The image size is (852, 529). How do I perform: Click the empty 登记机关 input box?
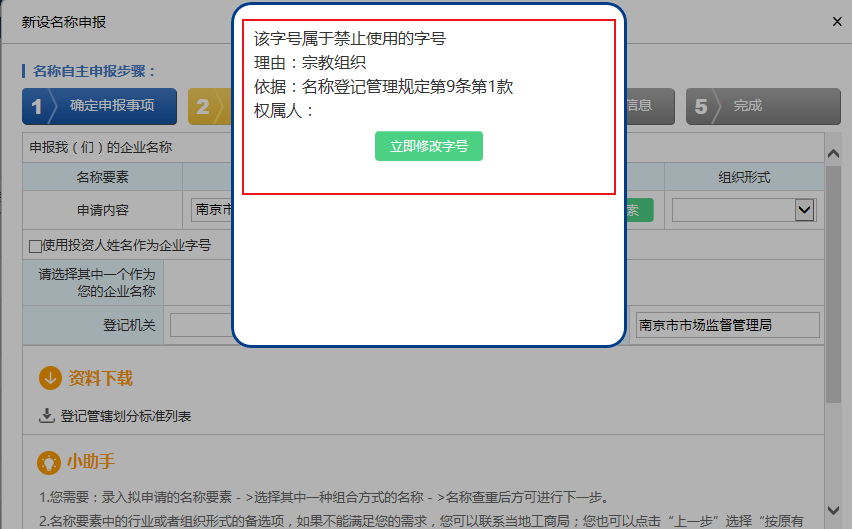coord(201,325)
